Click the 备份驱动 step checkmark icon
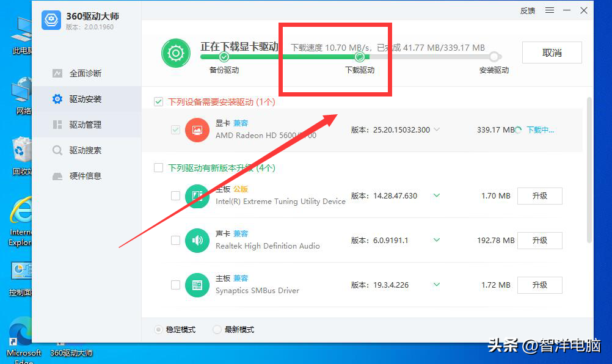 (224, 57)
